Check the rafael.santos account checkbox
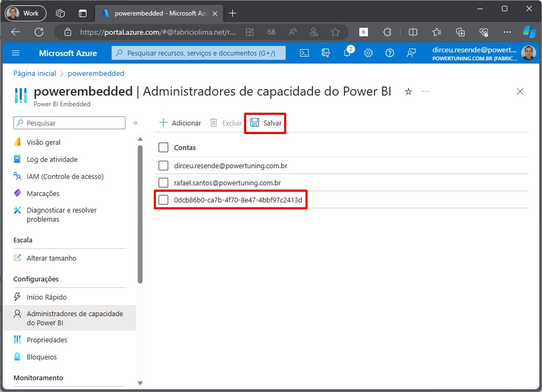Viewport: 542px width, 392px height. click(163, 183)
